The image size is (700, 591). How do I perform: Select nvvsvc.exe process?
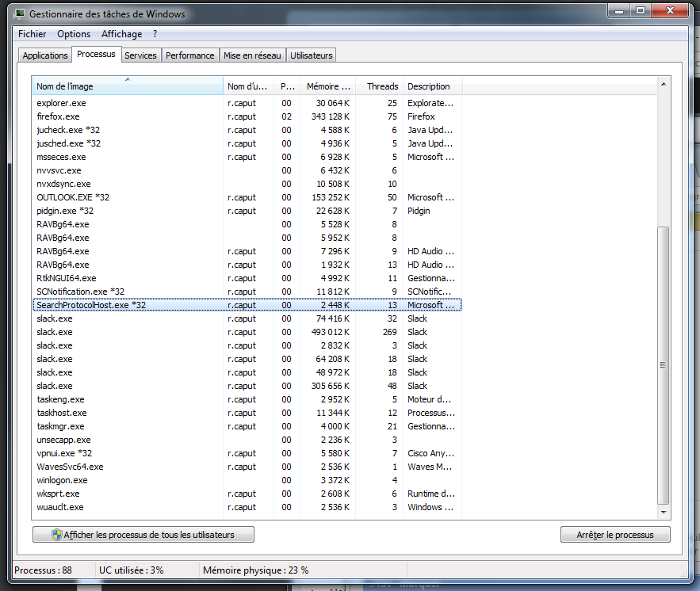click(247, 170)
